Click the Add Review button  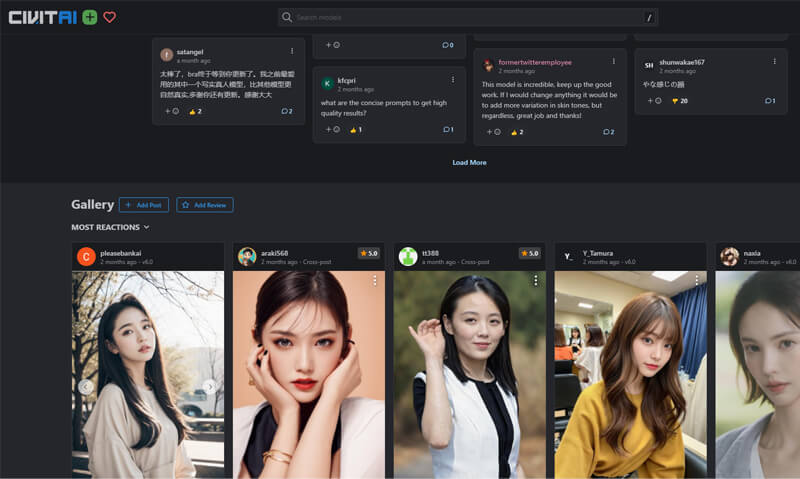tap(204, 205)
